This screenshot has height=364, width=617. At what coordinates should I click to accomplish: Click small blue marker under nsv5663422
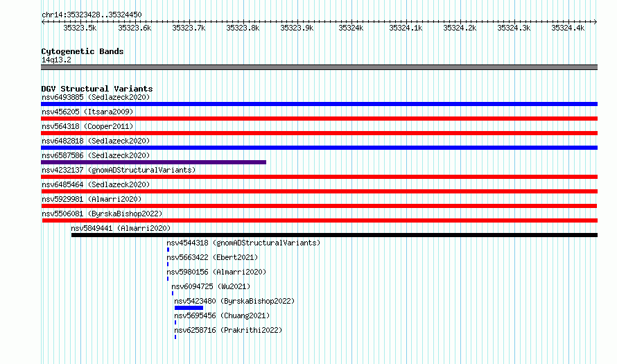[x=168, y=264]
